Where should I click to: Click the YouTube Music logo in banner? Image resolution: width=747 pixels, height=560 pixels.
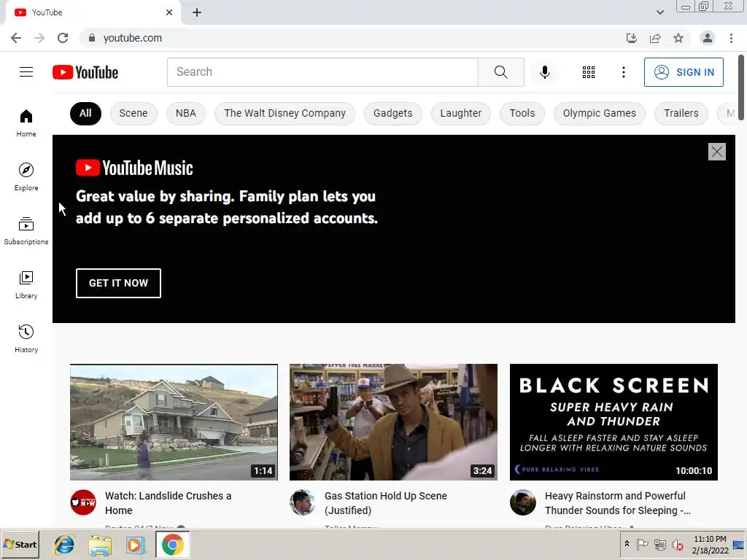(x=134, y=168)
